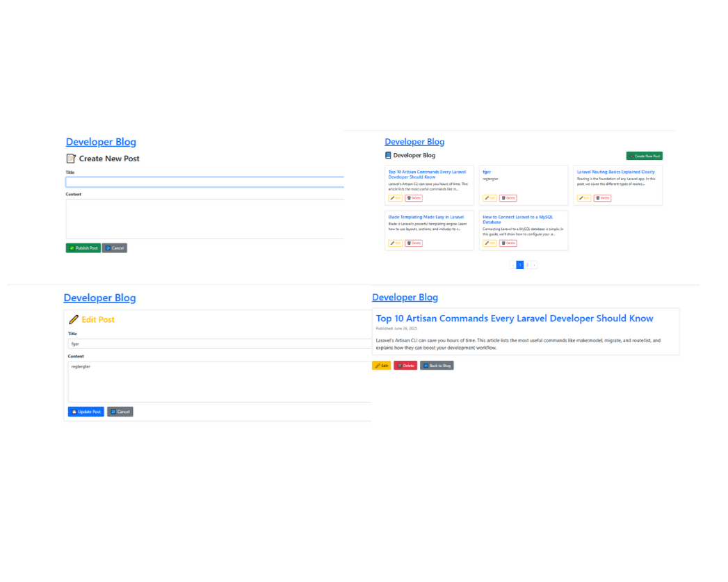Focus the Title field in Create New Post
728x582 pixels.
tap(205, 182)
